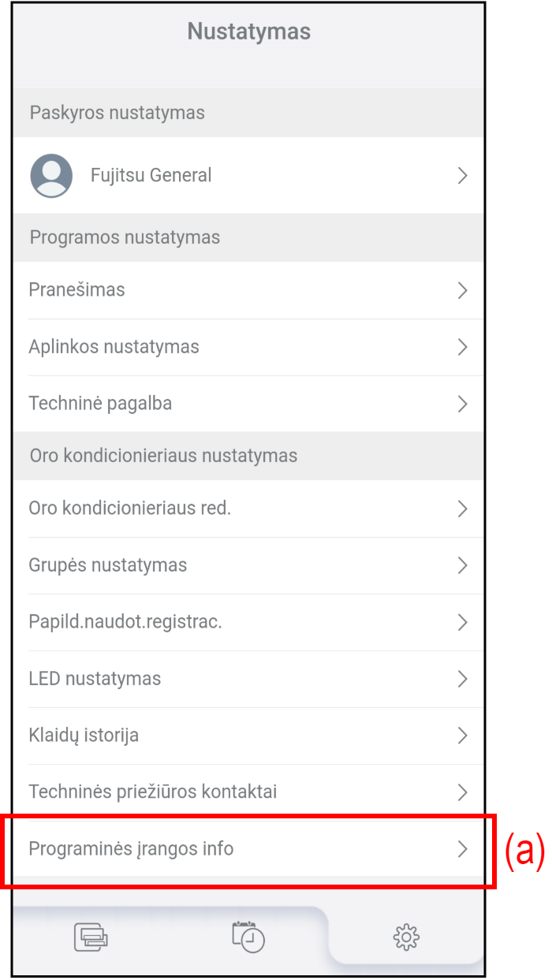Click the LED nustatymas chevron arrow
The height and width of the screenshot is (980, 552).
click(463, 679)
